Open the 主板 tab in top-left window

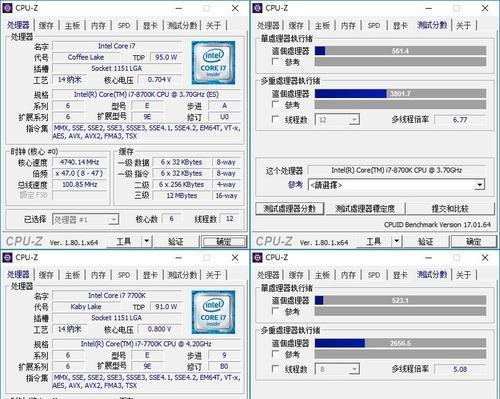(x=72, y=25)
